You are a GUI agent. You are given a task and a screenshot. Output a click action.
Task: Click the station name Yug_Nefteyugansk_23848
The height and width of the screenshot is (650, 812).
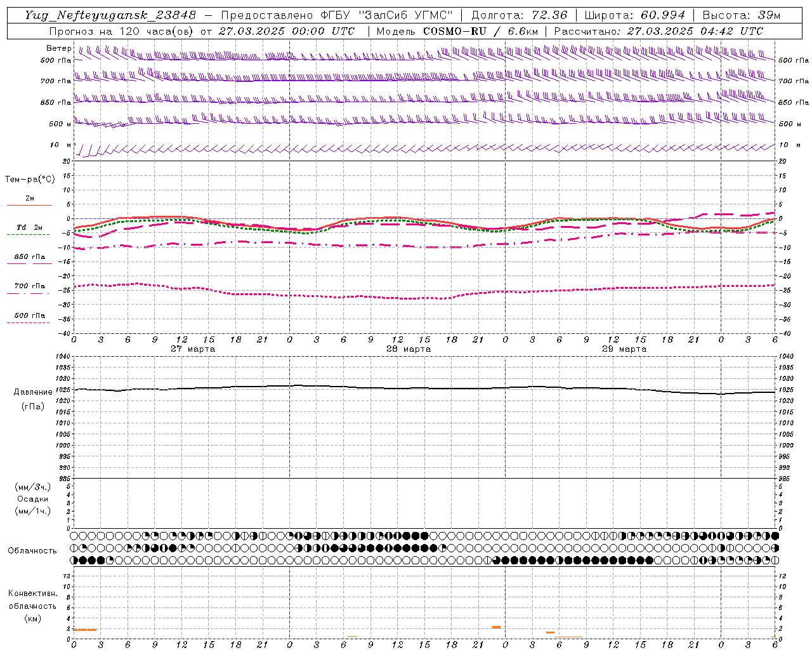(x=110, y=15)
